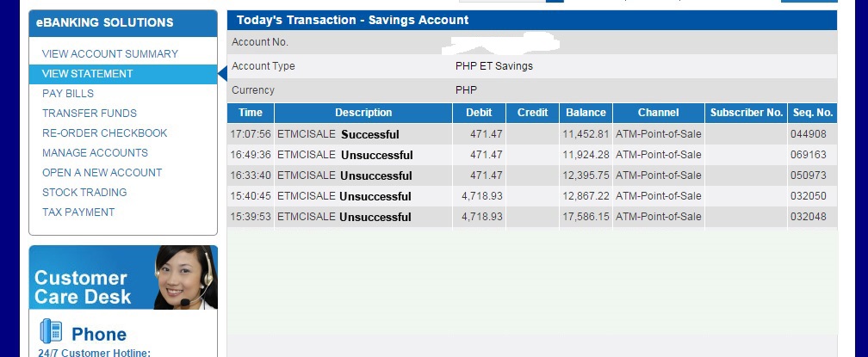868x357 pixels.
Task: Open View Account Summary menu item
Action: click(x=109, y=54)
